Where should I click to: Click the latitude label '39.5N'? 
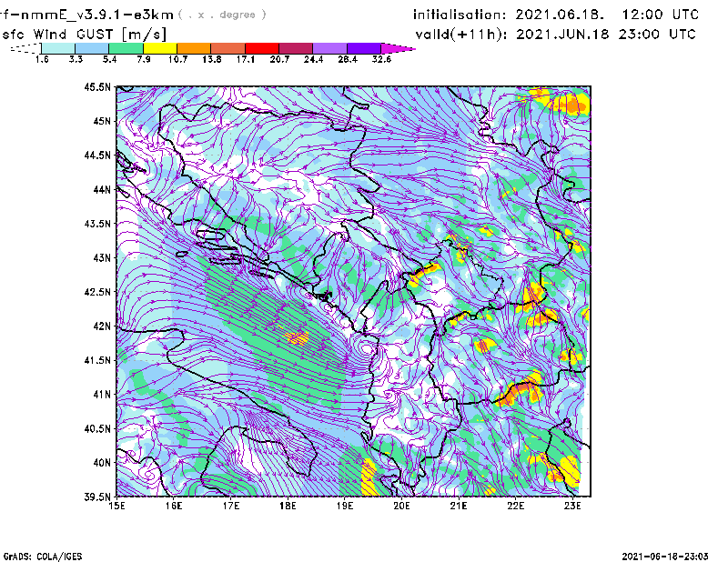pyautogui.click(x=97, y=497)
